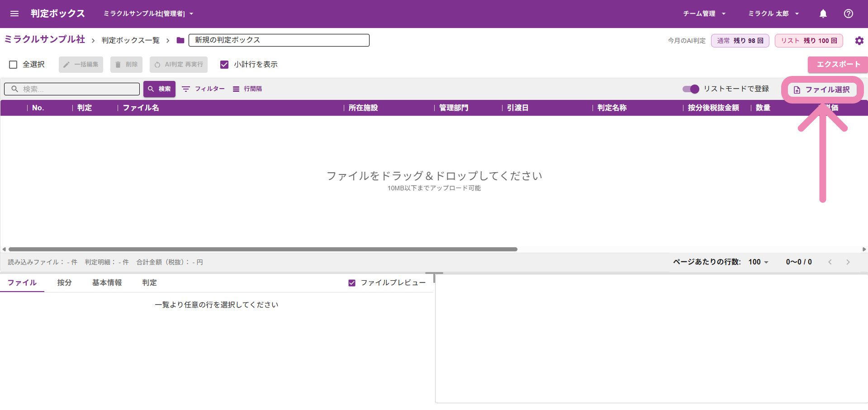868x410 pixels.
Task: Uncheck the ファイルプレビュー checkbox
Action: pos(352,283)
